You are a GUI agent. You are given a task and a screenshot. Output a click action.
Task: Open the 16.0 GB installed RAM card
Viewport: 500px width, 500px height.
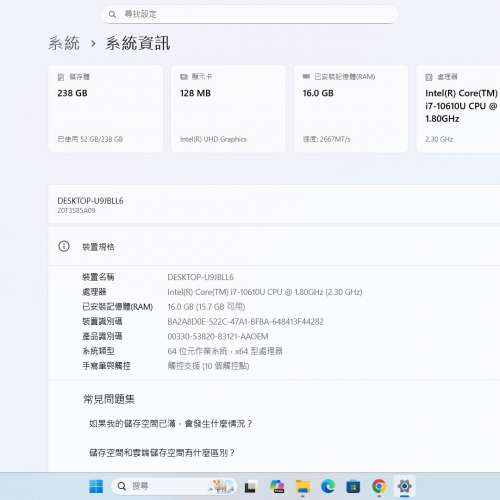(351, 109)
